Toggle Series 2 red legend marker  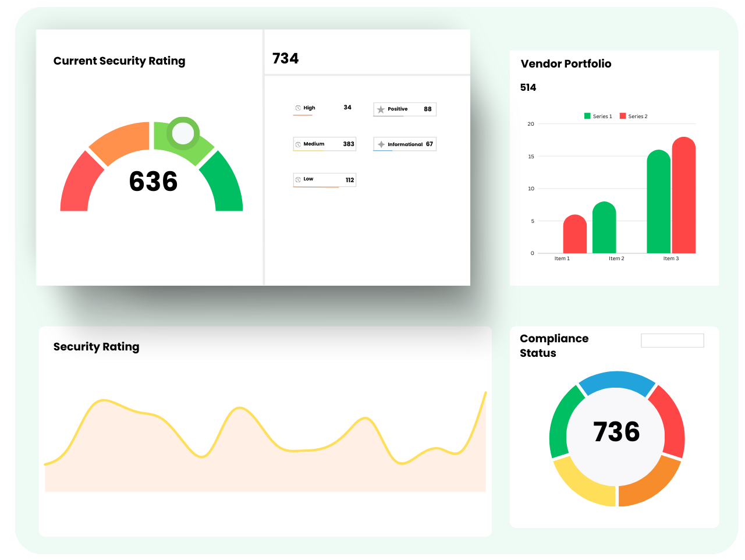623,116
